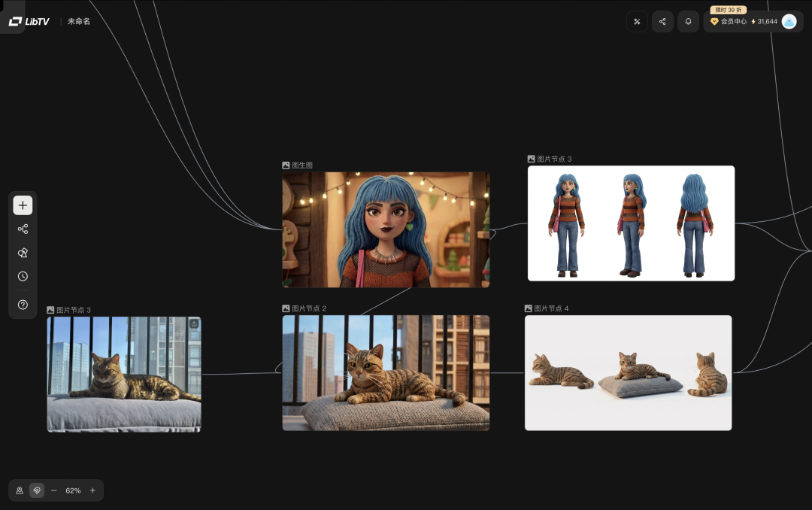
Task: Click the add node plus button in sidebar
Action: coord(23,205)
